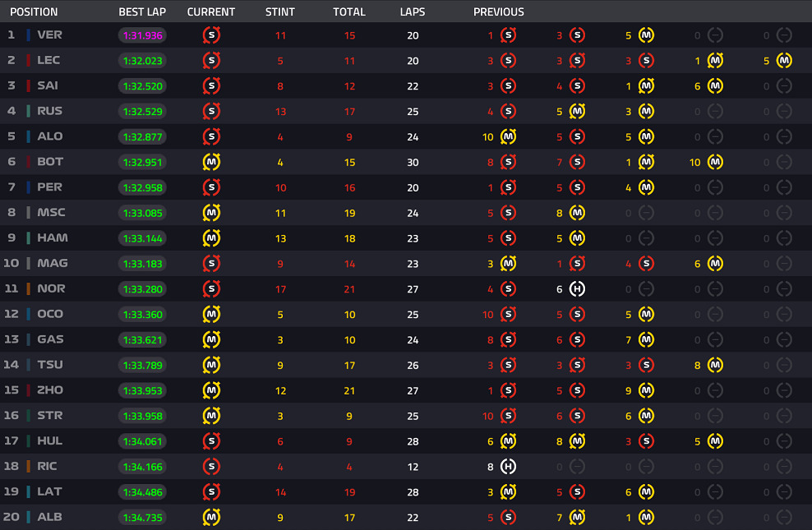Viewport: 812px width, 530px height.
Task: Click the team color bar beside RUS
Action: pos(29,111)
